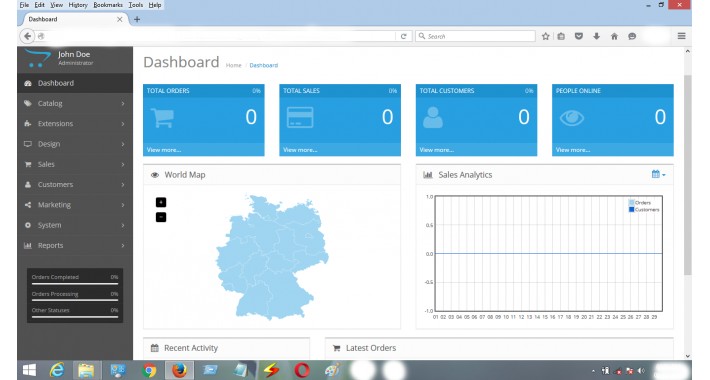The height and width of the screenshot is (380, 710).
Task: Click the Customers legend color swatch
Action: point(631,209)
